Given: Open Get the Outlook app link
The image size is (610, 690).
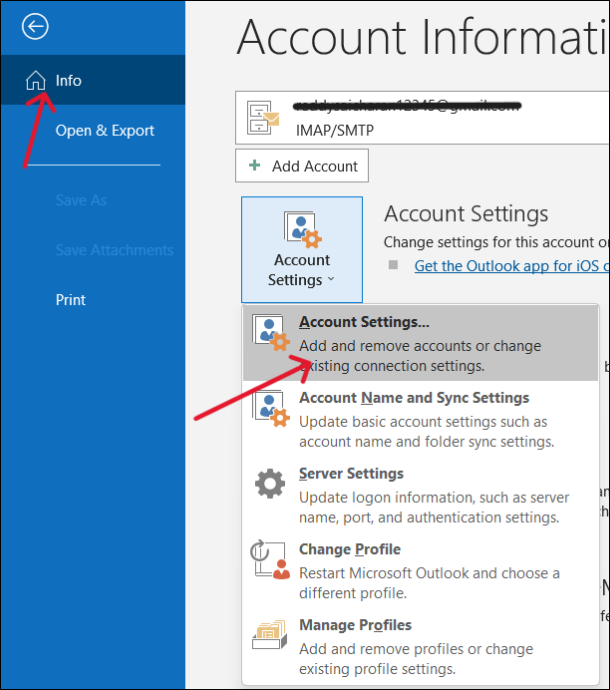Looking at the screenshot, I should 512,266.
